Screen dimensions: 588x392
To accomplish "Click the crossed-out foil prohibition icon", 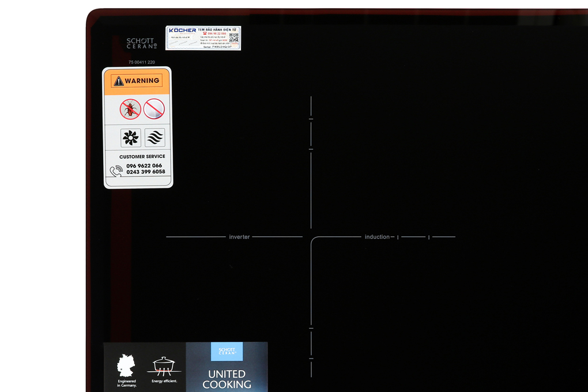I will tap(154, 109).
